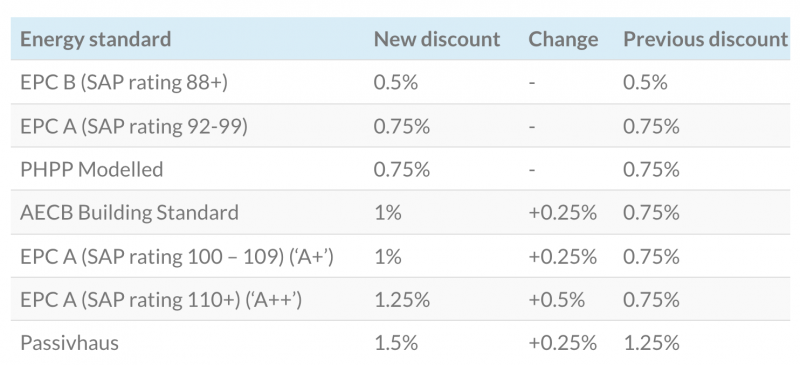Click the New discount column header
Image resolution: width=800 pixels, height=365 pixels.
437,39
